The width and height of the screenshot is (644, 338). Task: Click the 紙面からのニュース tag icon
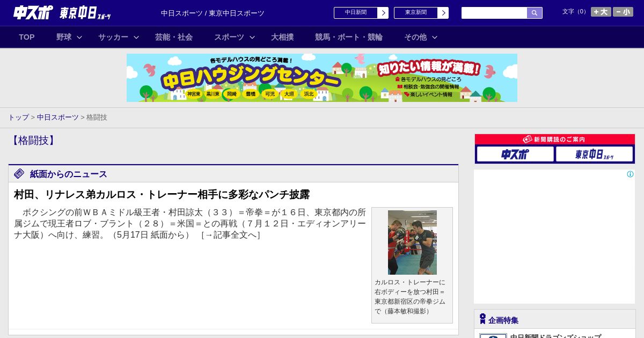point(19,174)
